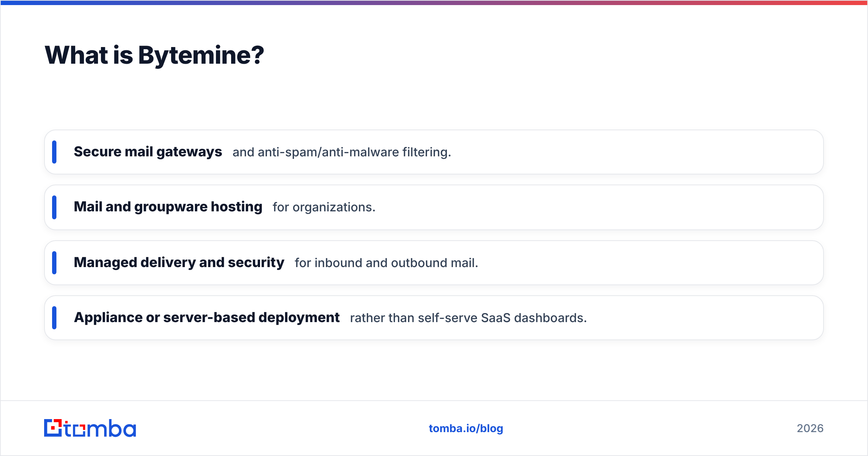Click 'rather than self-serve SaaS dashboards.' text

[468, 318]
